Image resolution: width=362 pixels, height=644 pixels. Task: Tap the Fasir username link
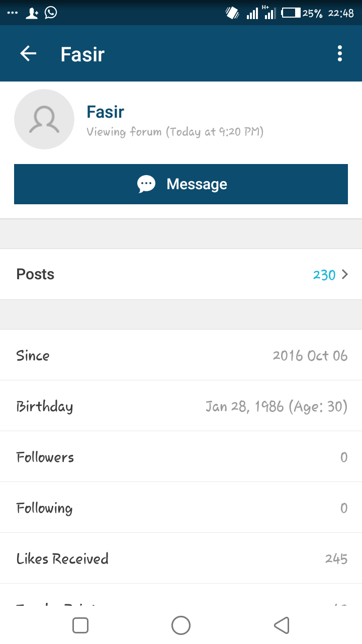coord(106,112)
